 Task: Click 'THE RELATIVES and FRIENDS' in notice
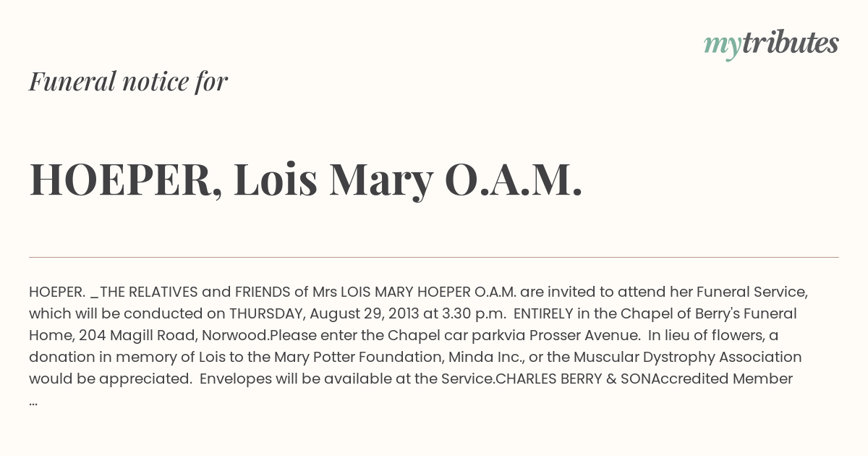pos(195,292)
